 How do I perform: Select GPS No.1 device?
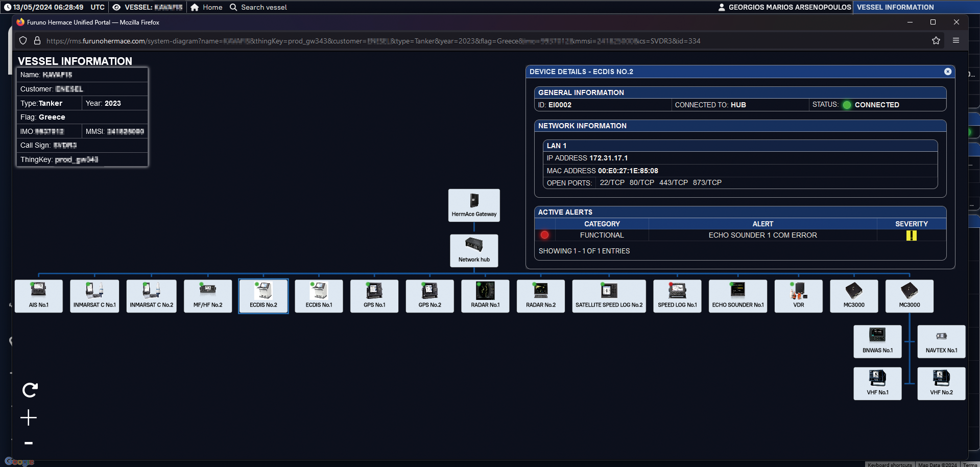click(x=374, y=296)
